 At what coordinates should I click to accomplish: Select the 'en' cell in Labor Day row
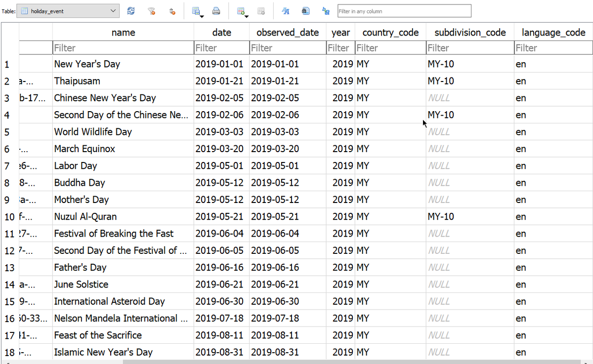click(553, 165)
